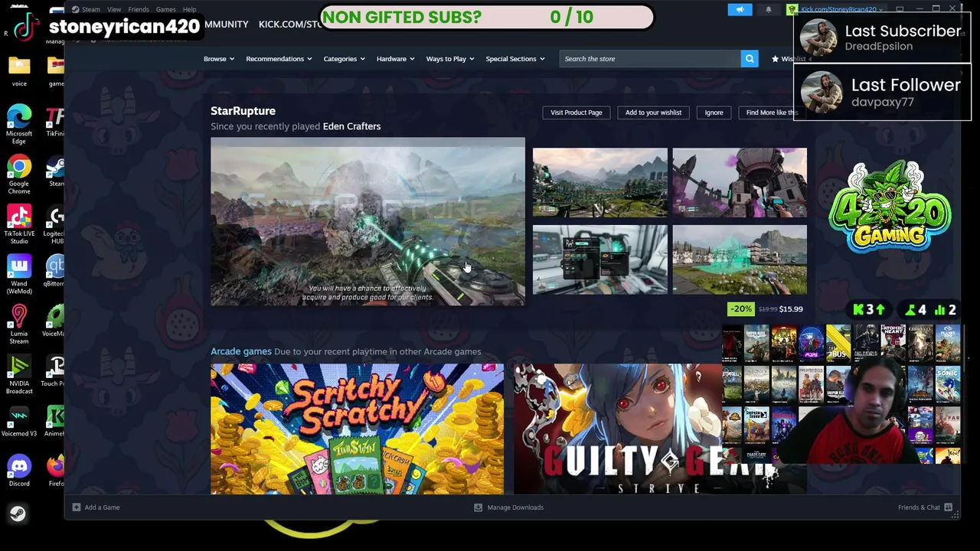
Task: Open the 'voice' desktop folder
Action: pyautogui.click(x=19, y=70)
